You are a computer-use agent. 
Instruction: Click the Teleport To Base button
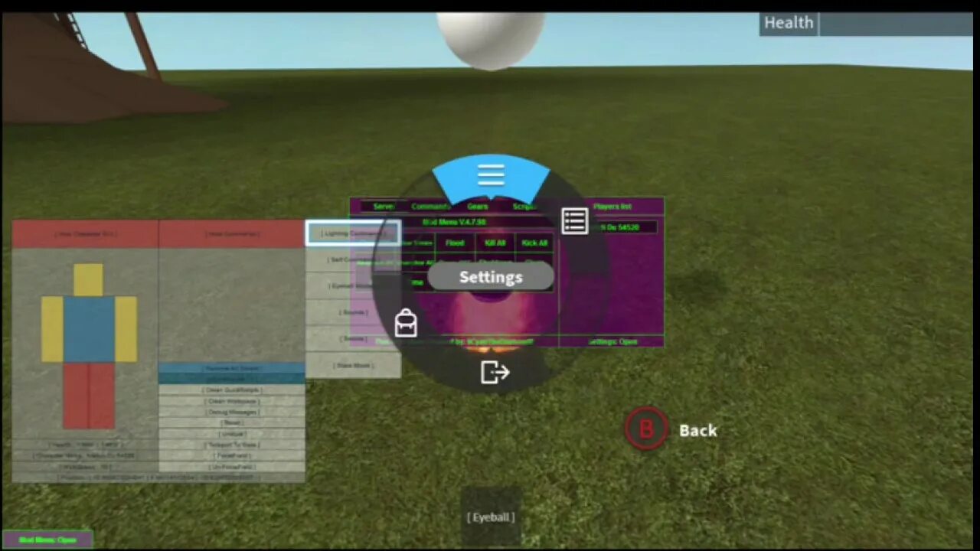coord(231,445)
